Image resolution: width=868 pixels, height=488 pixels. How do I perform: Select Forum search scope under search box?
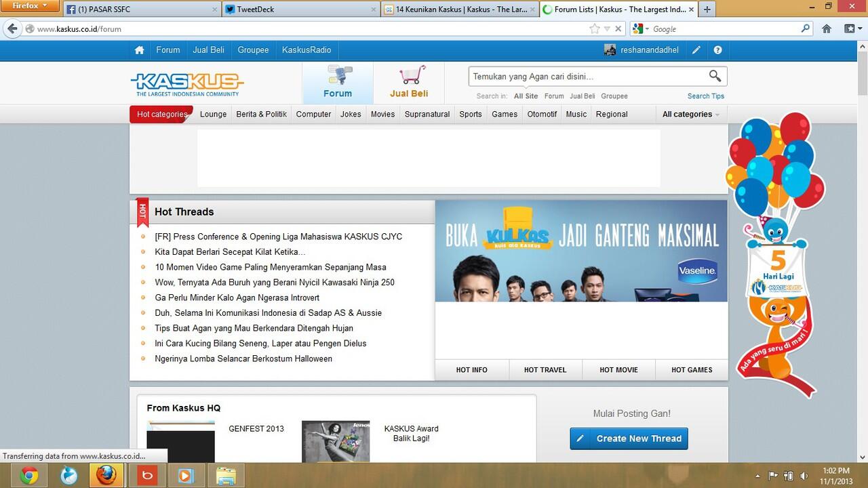click(554, 96)
